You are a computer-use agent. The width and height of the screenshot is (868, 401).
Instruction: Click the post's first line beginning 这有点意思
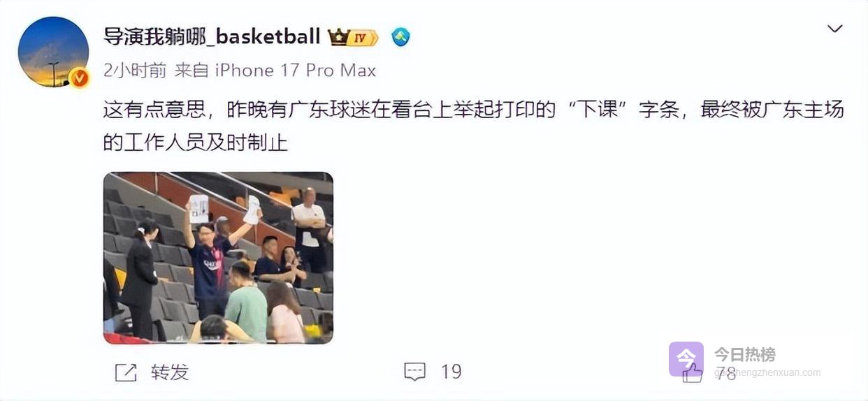(474, 110)
